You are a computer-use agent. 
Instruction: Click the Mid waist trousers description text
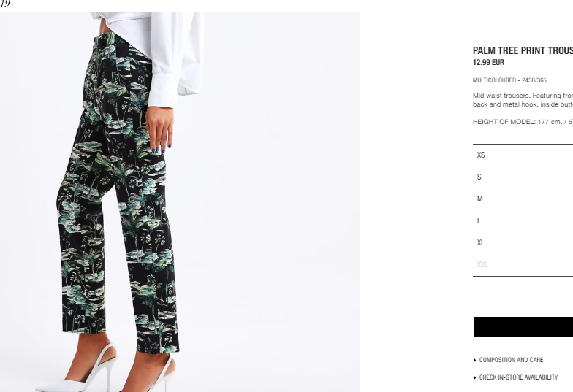(x=523, y=100)
